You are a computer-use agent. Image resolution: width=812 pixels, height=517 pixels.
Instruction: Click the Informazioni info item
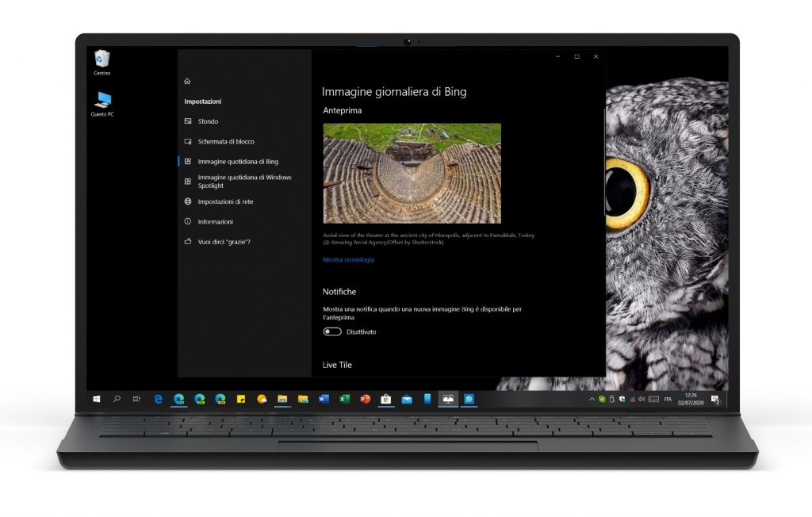(215, 222)
